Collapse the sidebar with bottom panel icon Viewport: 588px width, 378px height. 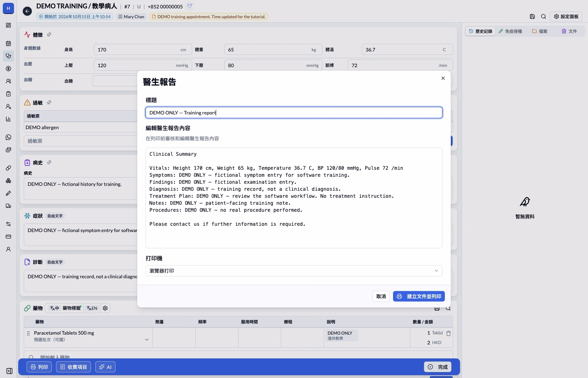pos(9,371)
